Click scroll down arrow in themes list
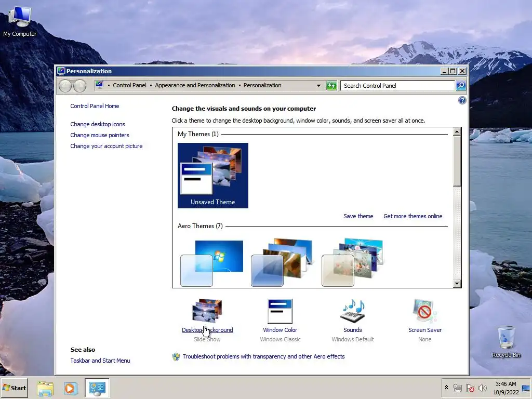This screenshot has width=532, height=399. tap(457, 284)
